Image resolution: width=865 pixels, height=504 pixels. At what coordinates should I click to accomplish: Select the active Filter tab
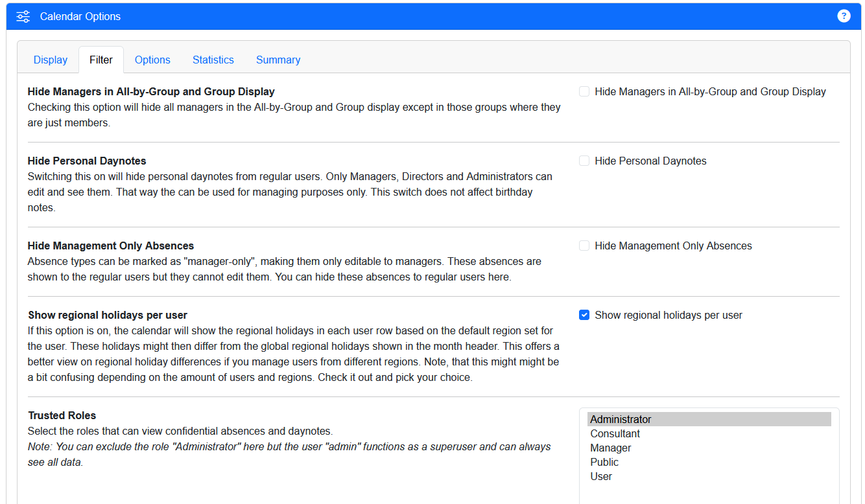(101, 60)
